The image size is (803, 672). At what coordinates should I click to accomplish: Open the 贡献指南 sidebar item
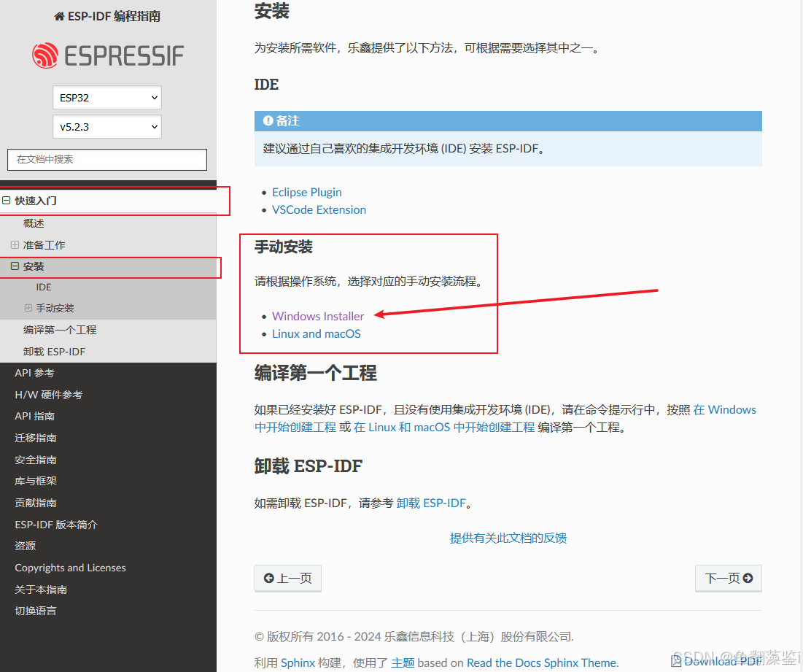point(36,503)
